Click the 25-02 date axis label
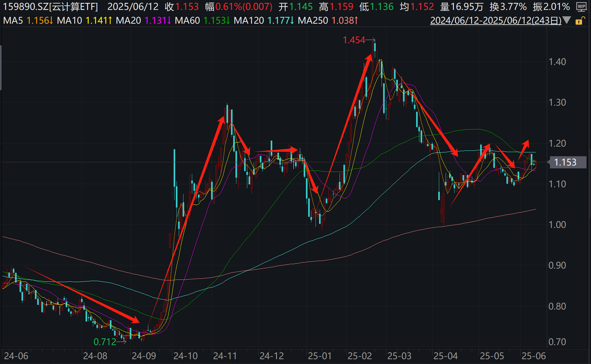Viewport: 591px width, 364px height. click(x=360, y=356)
